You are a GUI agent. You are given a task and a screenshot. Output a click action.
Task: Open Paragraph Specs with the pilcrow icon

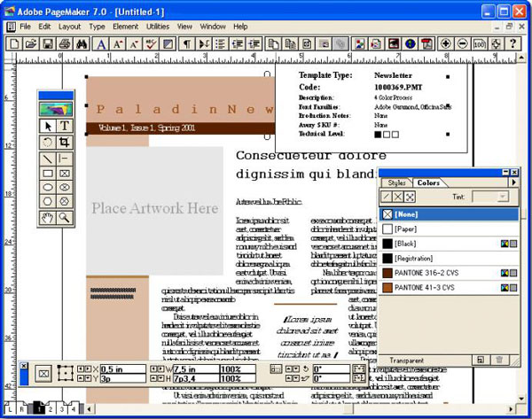point(187,43)
